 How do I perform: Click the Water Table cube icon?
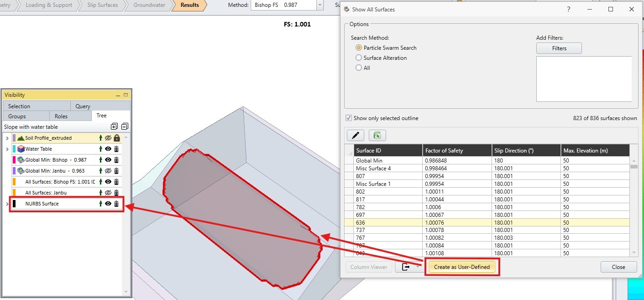[x=21, y=149]
